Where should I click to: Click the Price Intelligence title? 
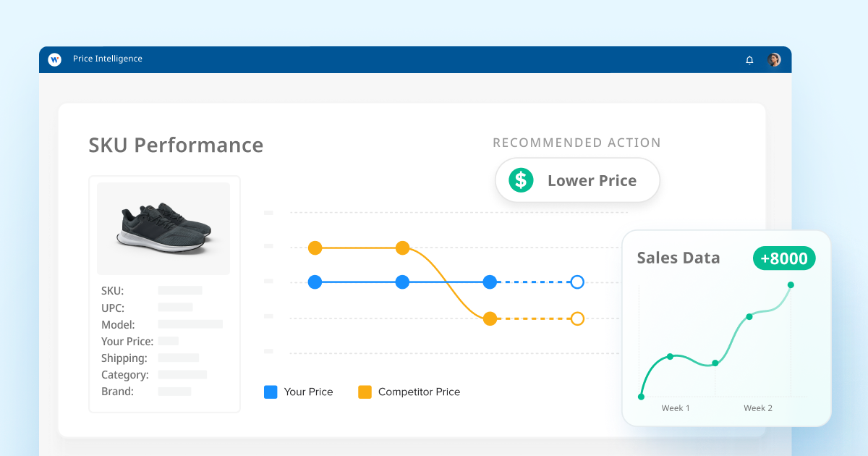click(108, 59)
